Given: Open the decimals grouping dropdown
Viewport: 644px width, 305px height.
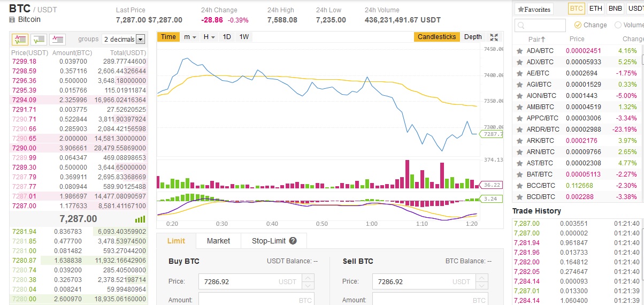Looking at the screenshot, I should [x=124, y=39].
